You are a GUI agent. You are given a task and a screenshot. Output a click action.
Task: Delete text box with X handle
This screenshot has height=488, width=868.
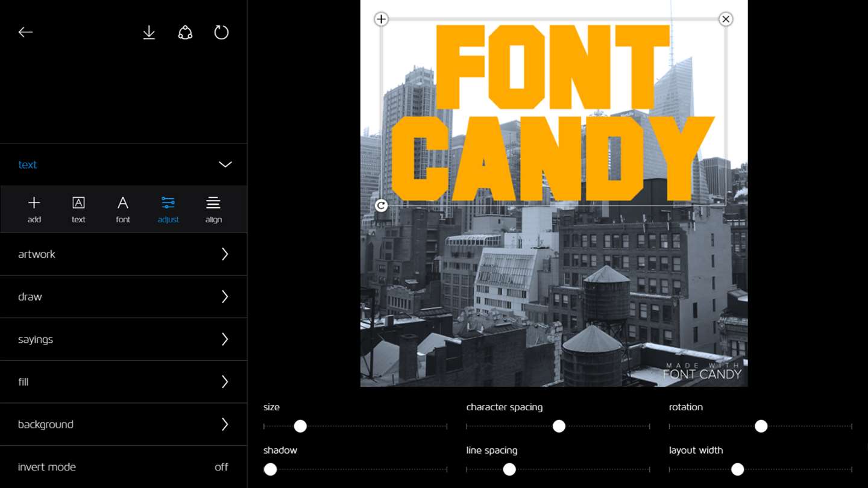coord(726,19)
